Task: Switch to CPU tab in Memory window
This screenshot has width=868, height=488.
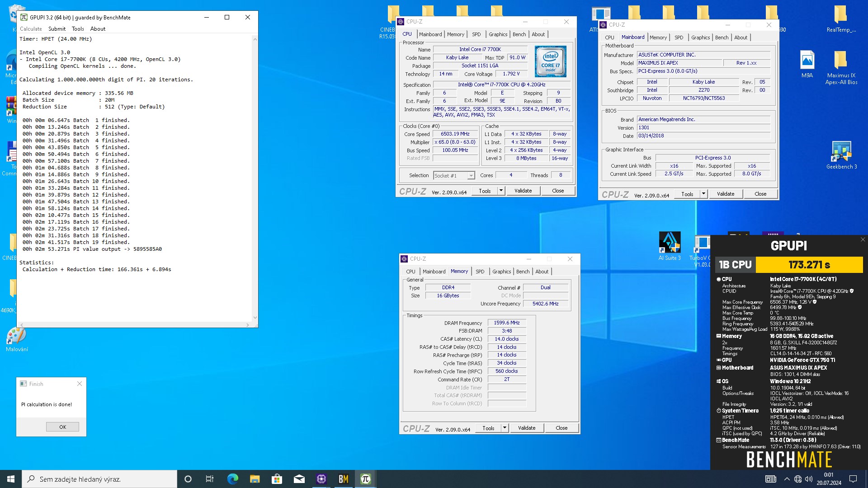Action: (x=410, y=272)
